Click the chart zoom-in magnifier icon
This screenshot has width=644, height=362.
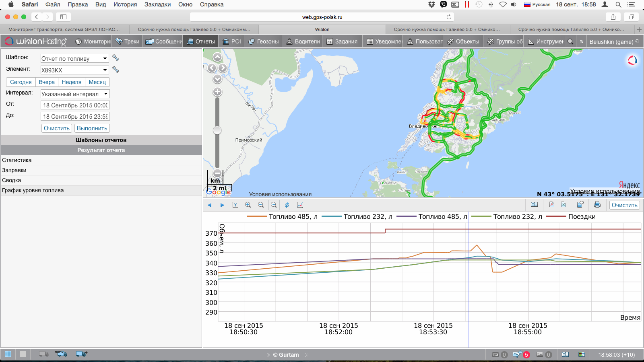coord(248,205)
